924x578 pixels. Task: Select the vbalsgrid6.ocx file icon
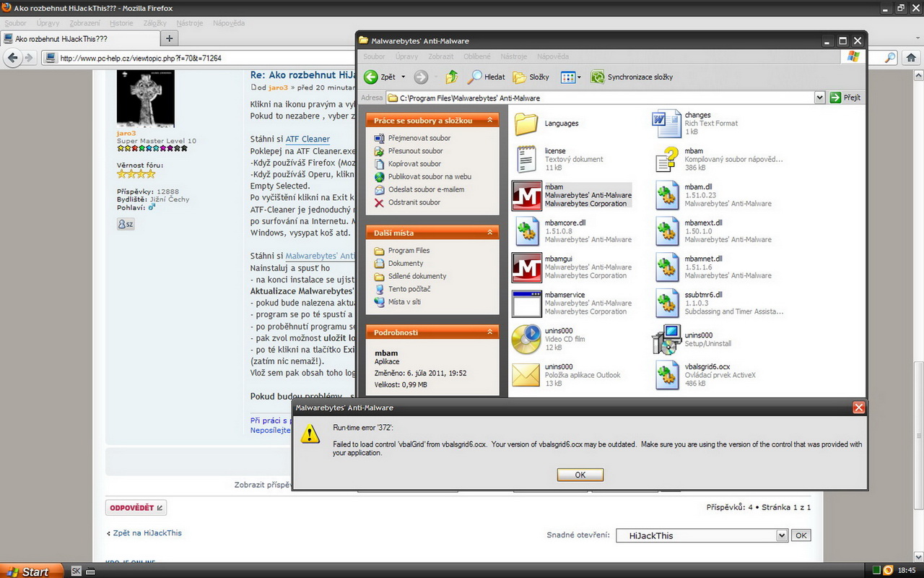pos(666,375)
